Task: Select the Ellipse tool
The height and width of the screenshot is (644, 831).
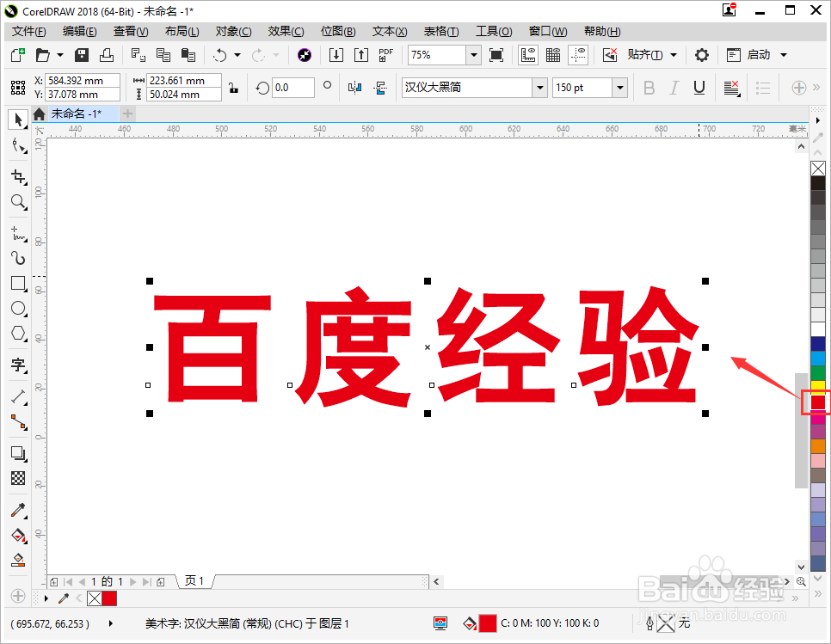Action: click(19, 308)
